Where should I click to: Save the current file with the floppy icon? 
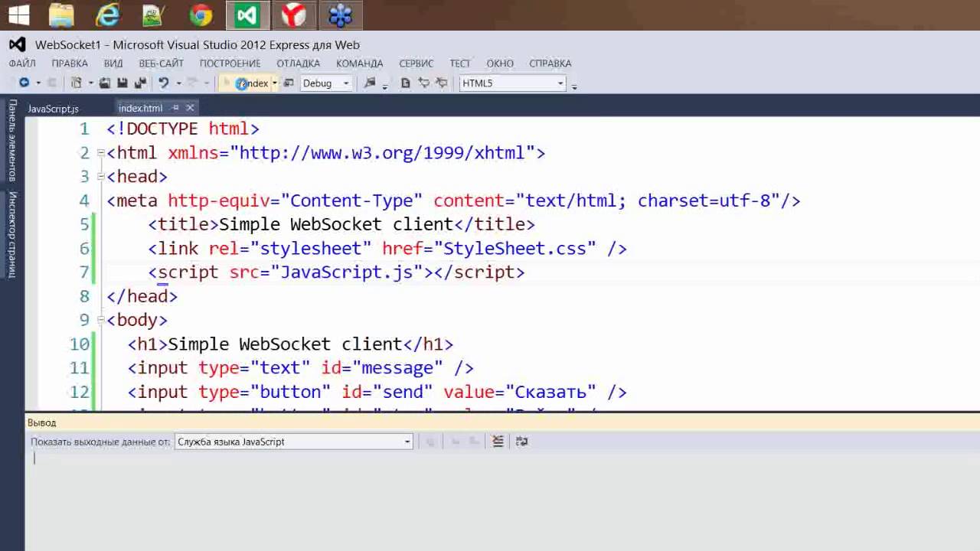click(122, 83)
